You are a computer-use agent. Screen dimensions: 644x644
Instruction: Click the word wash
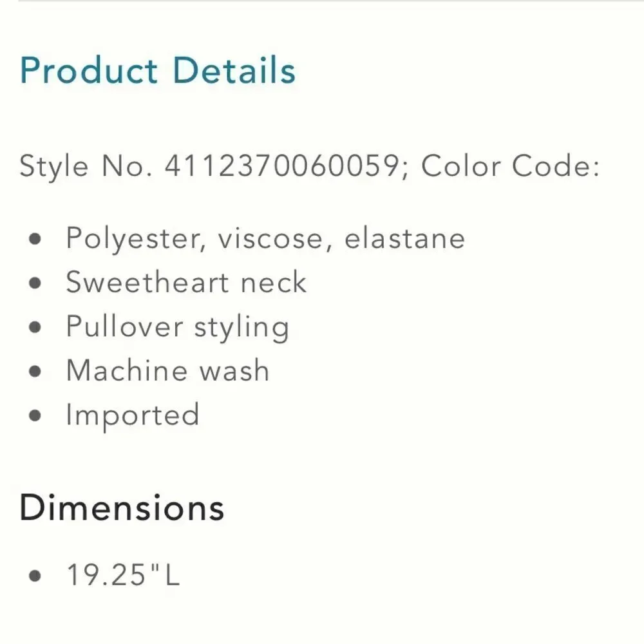click(x=234, y=370)
